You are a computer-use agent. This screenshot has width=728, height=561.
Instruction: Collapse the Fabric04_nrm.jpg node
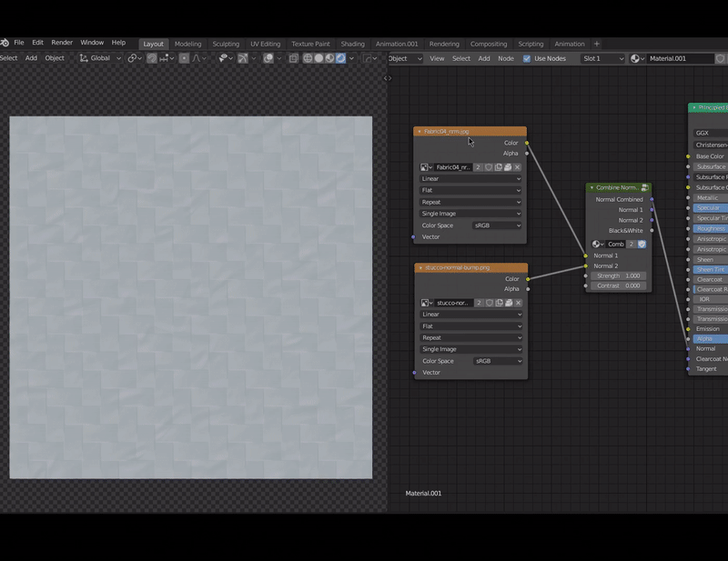[420, 132]
